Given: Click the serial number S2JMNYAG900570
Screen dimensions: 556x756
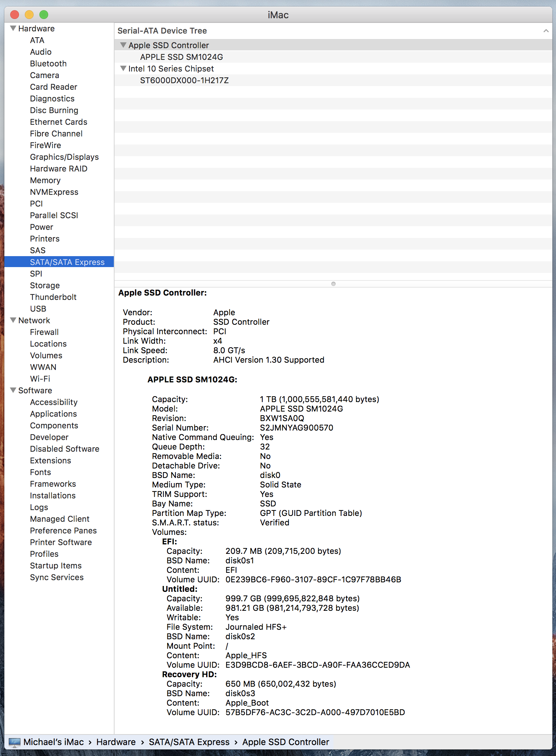Looking at the screenshot, I should [297, 428].
